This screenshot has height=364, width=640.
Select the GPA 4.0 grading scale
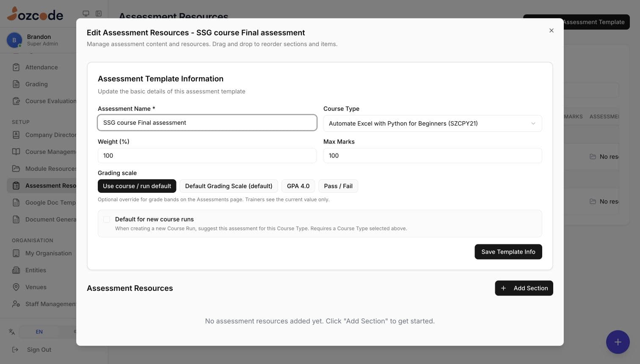pos(298,186)
